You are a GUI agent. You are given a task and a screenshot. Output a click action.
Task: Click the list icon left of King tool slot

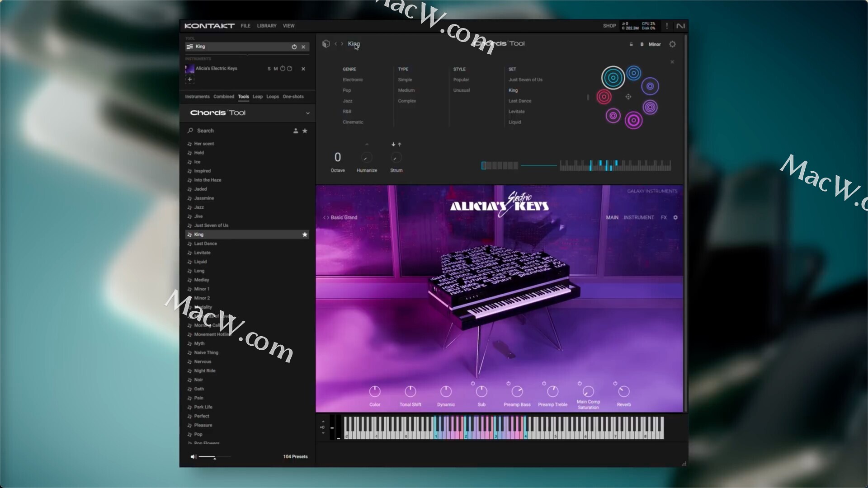click(189, 47)
